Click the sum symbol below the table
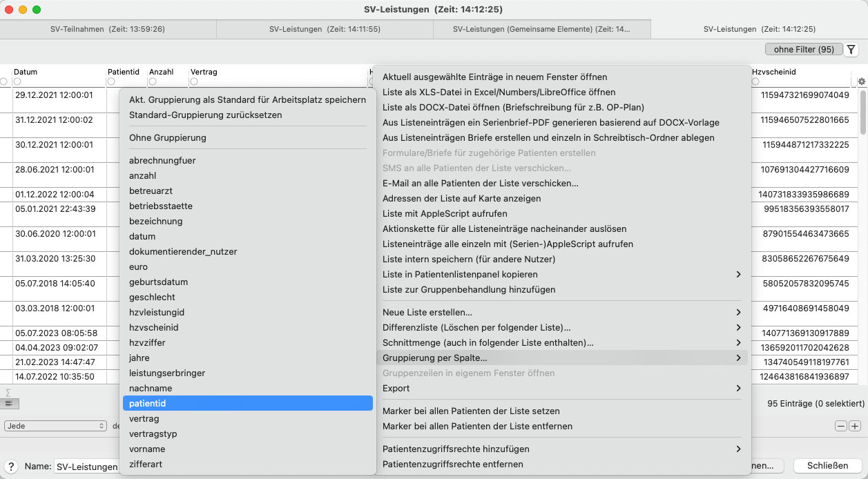The width and height of the screenshot is (868, 479). [8, 392]
